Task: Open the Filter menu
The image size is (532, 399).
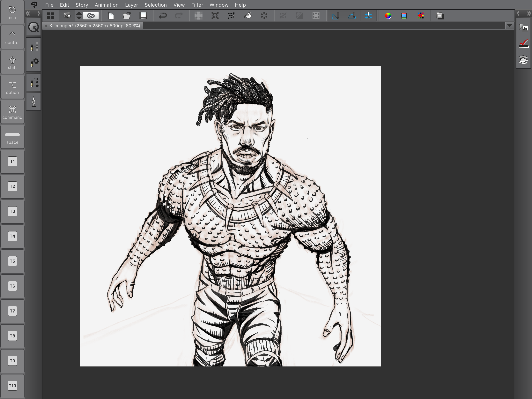Action: click(197, 5)
